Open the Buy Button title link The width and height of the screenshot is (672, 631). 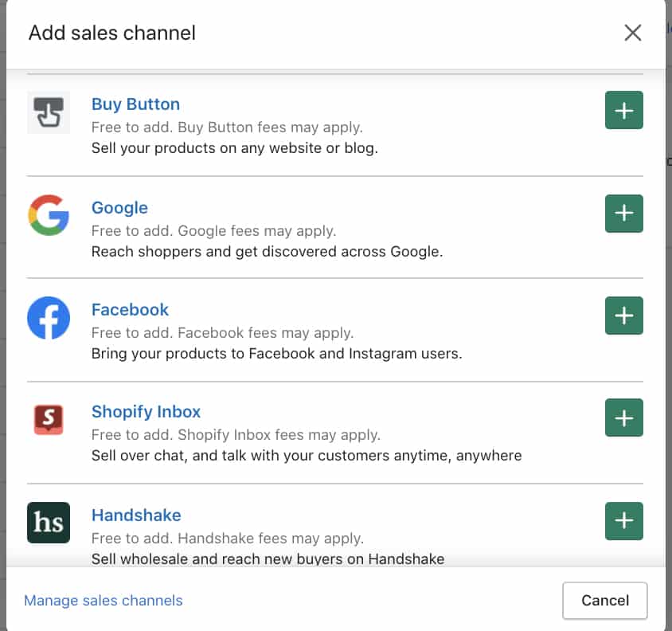135,104
